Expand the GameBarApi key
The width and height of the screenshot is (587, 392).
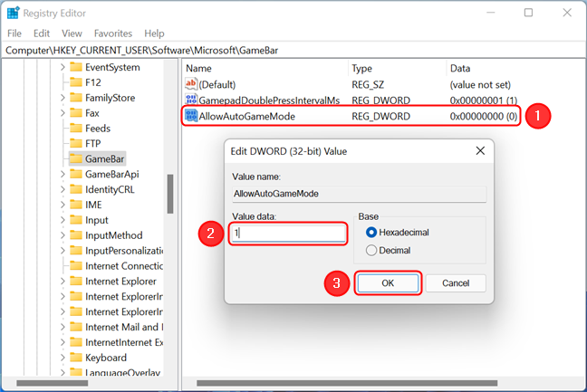point(63,174)
